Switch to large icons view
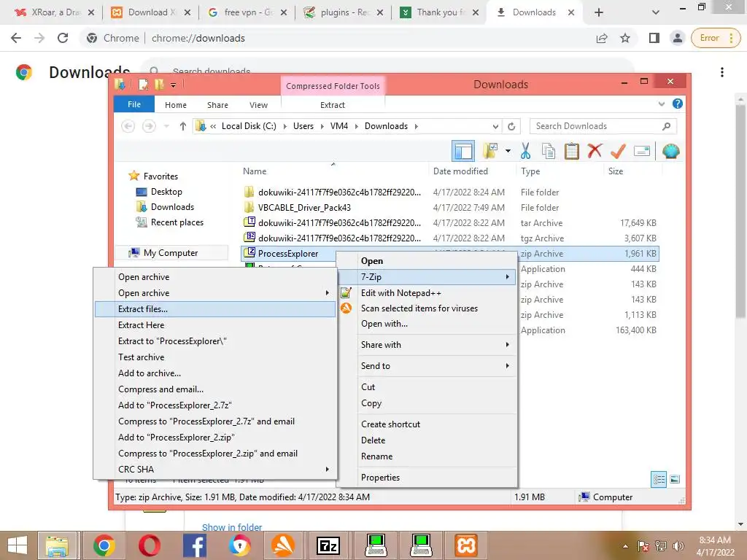 pos(675,479)
